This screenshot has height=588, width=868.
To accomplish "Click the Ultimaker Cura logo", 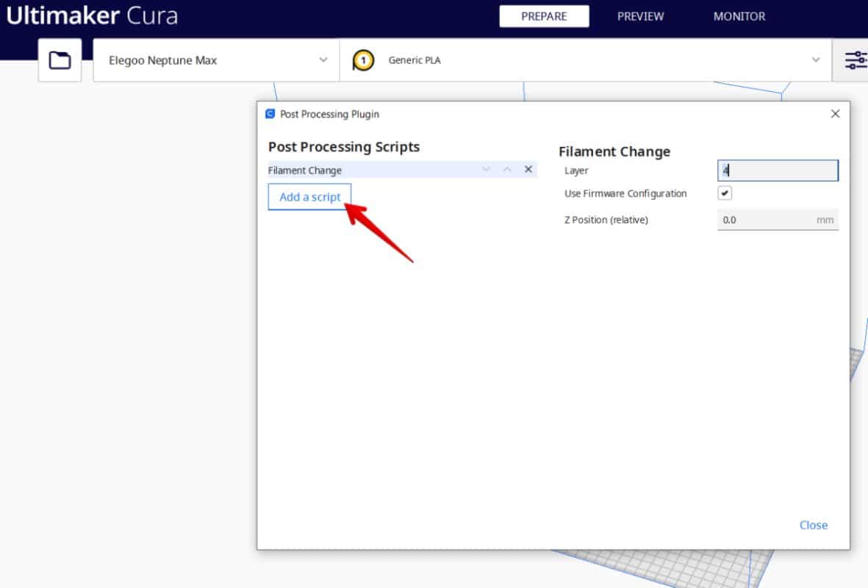I will [x=92, y=16].
